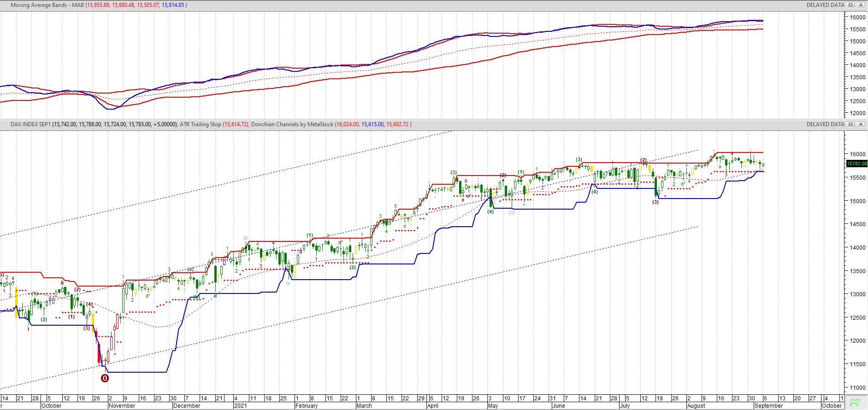Image resolution: width=868 pixels, height=410 pixels.
Task: Maximize the Moving Average Bands pane
Action: [851, 5]
